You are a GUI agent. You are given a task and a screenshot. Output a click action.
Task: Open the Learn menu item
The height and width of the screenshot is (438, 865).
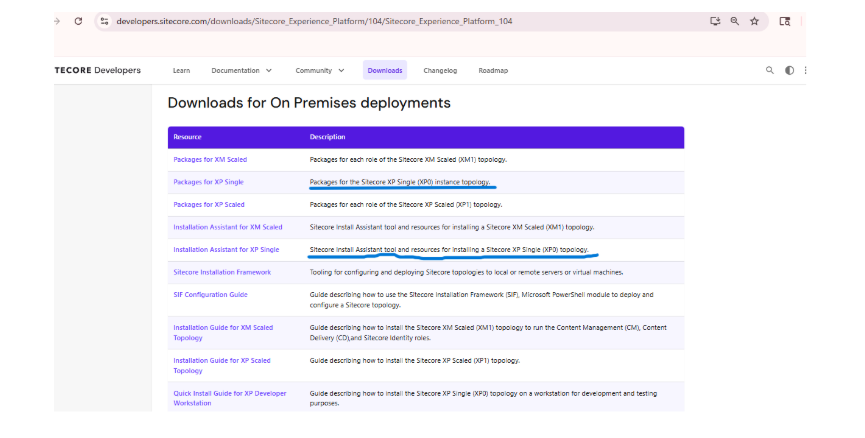[181, 71]
